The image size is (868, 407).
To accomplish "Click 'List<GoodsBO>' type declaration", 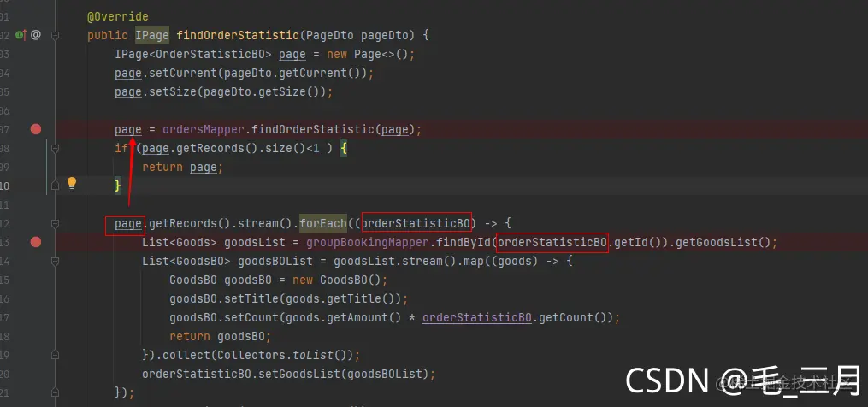I will coord(186,262).
